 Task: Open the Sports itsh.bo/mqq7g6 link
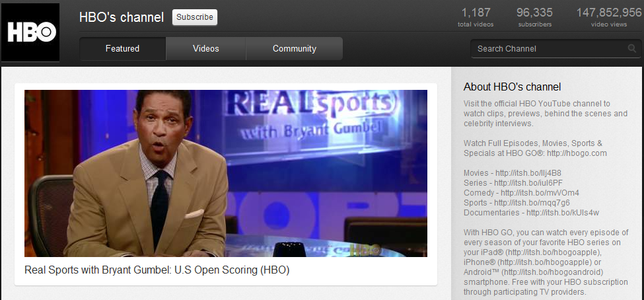(x=532, y=203)
